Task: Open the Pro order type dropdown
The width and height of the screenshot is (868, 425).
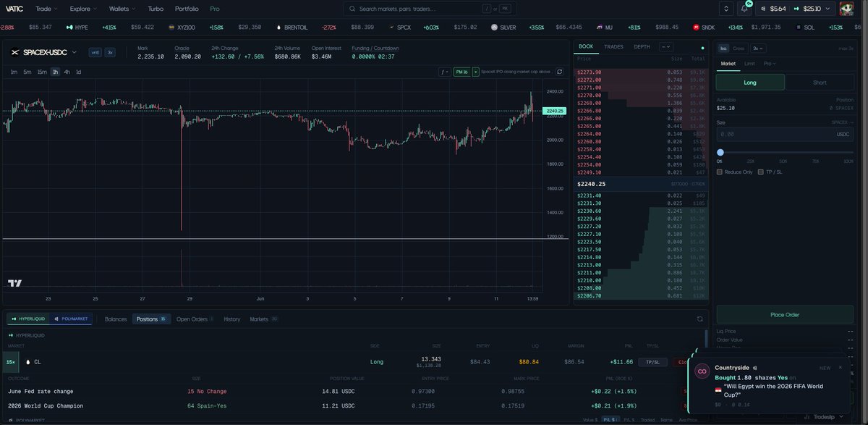Action: point(770,64)
